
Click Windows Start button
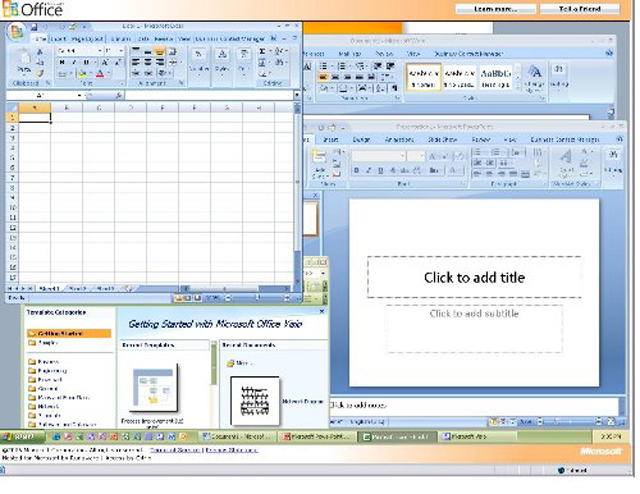pos(22,437)
